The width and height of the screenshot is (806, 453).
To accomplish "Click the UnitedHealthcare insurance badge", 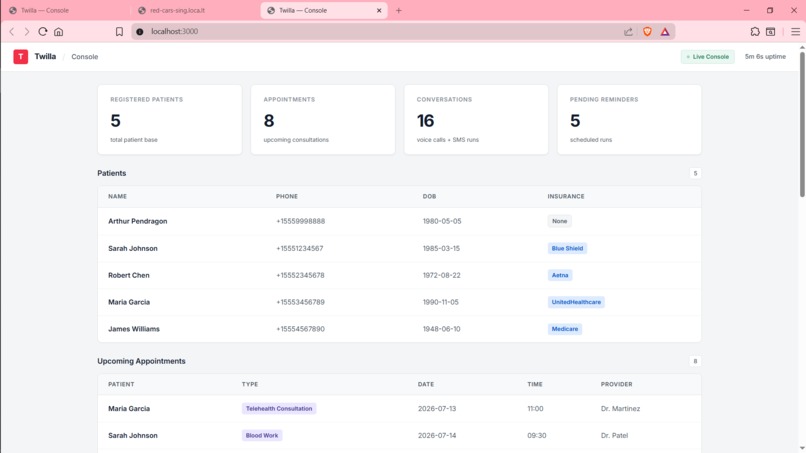I will coord(576,302).
